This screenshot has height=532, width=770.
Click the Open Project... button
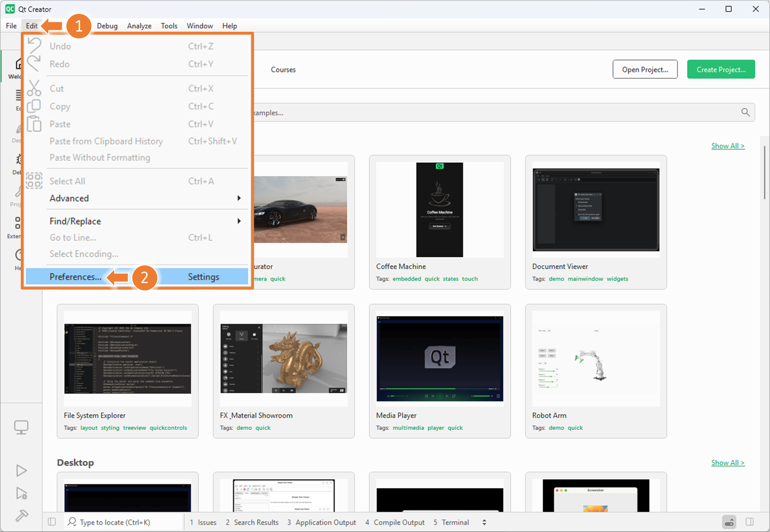coord(645,69)
